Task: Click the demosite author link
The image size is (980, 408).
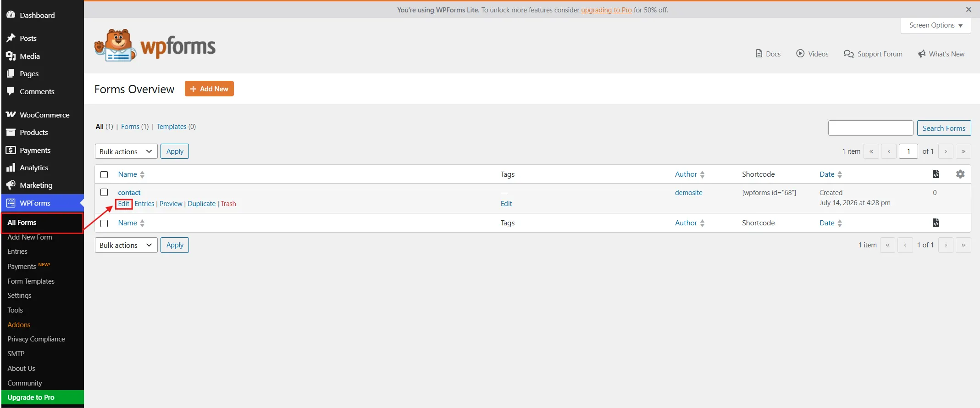Action: [689, 193]
